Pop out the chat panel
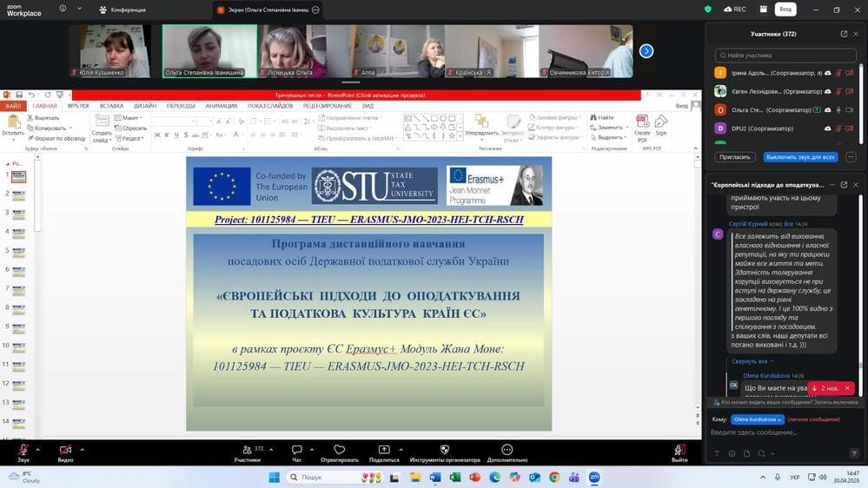868x488 pixels. click(x=844, y=185)
